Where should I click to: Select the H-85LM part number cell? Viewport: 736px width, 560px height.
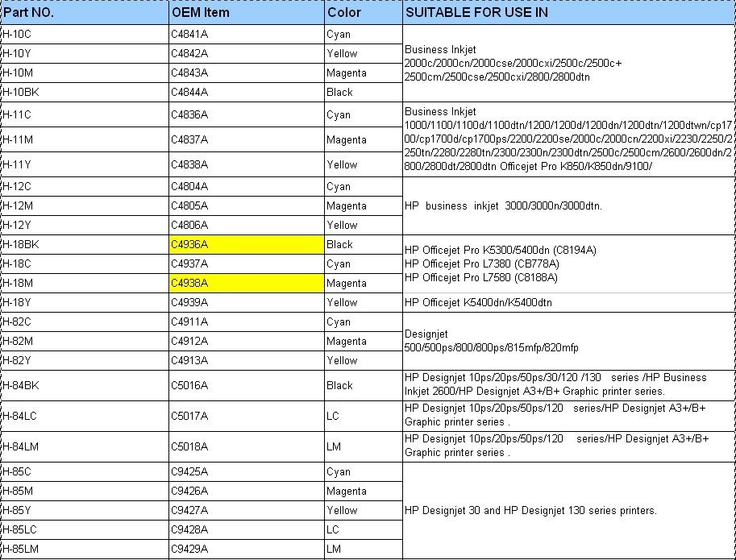pos(84,549)
